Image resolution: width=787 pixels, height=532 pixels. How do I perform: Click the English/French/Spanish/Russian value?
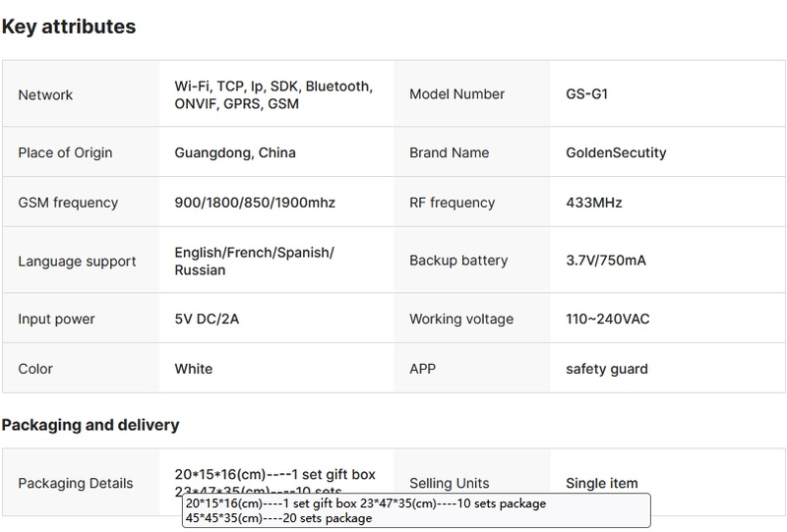[x=254, y=262]
